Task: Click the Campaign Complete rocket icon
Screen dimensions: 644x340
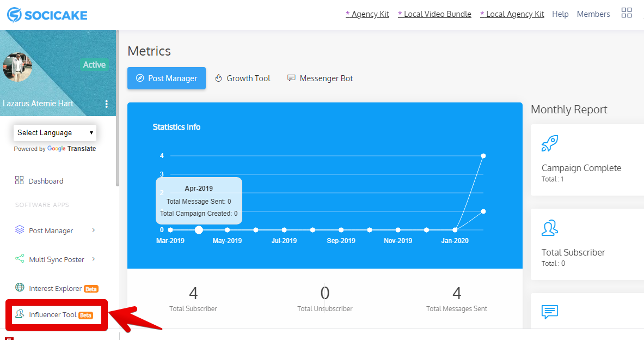Action: pyautogui.click(x=549, y=143)
